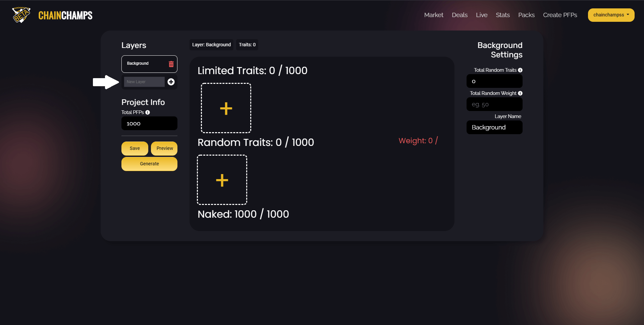Open the Packs page
This screenshot has height=325, width=644.
pos(526,15)
